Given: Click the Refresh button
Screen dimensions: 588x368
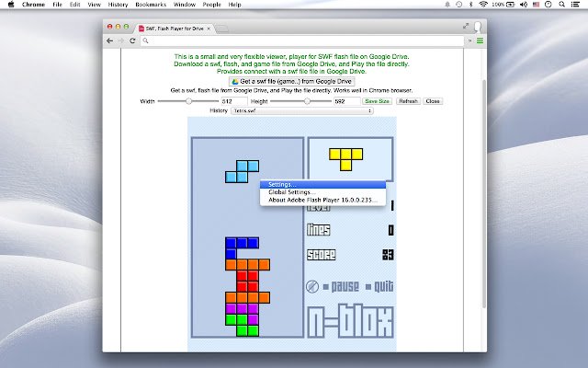Looking at the screenshot, I should (408, 101).
